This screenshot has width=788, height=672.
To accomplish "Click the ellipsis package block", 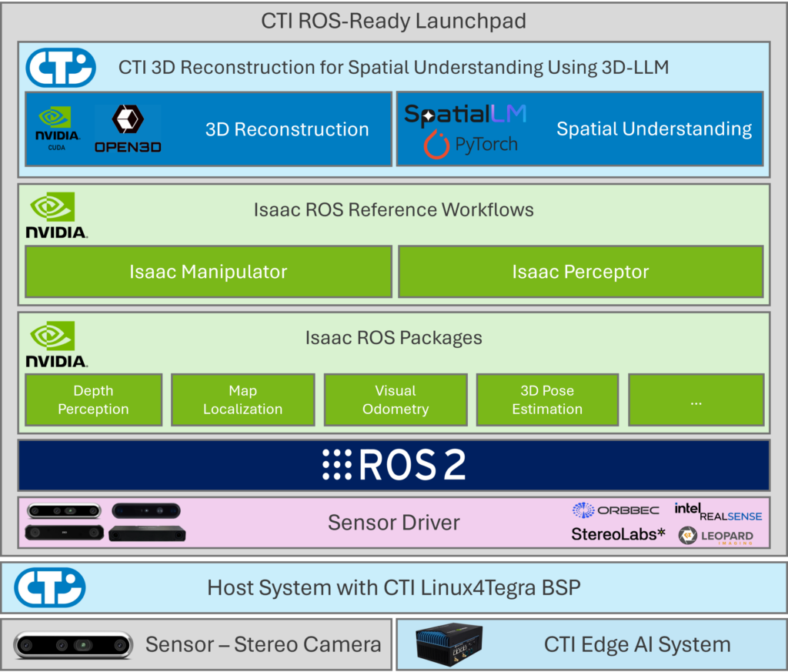I will coord(696,400).
